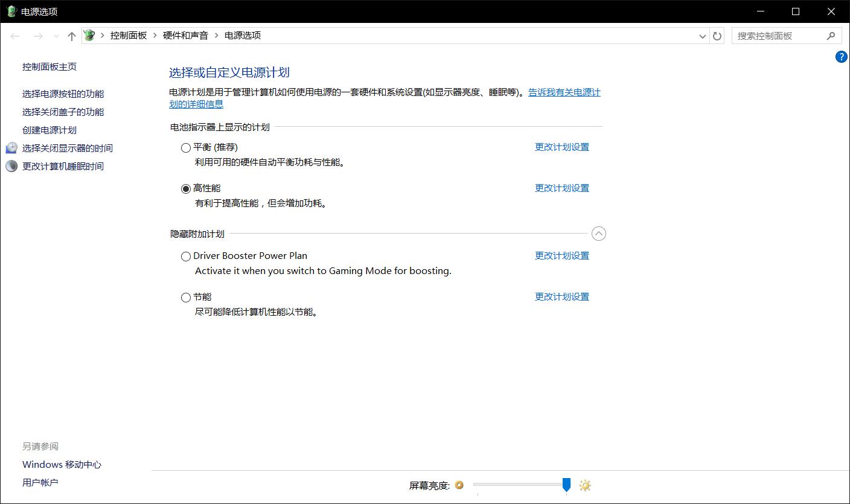This screenshot has height=504, width=850.
Task: Click the refresh icon in address bar
Action: 717,36
